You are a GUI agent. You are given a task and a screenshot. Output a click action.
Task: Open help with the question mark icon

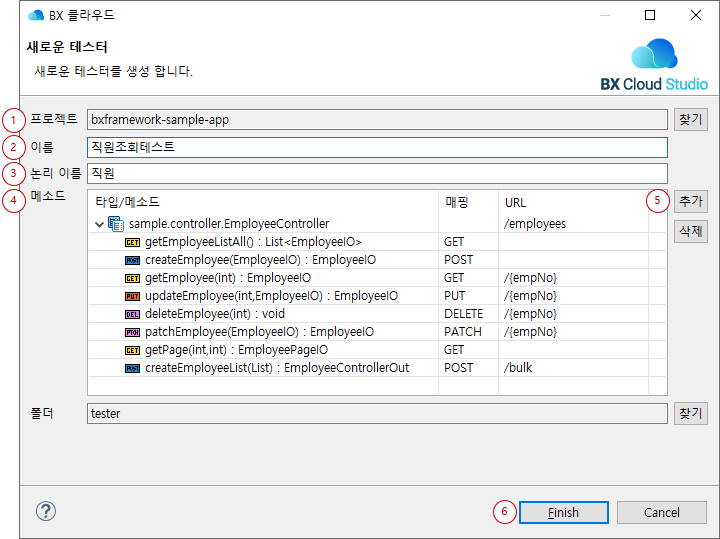(x=46, y=511)
